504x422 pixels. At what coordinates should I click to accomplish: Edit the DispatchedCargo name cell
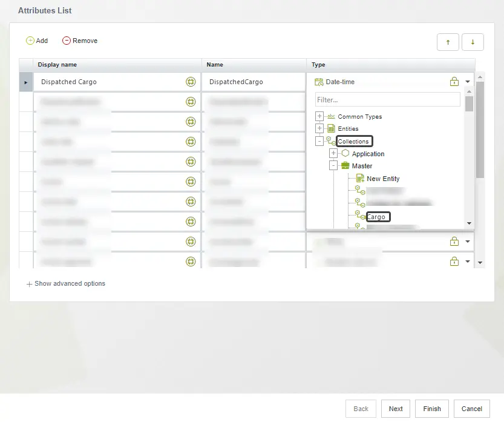tap(254, 82)
